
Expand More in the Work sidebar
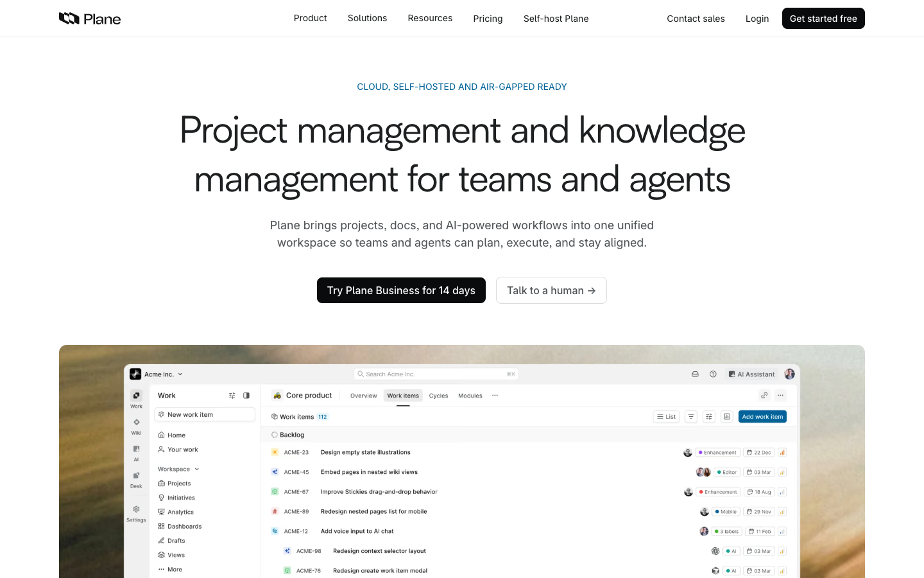tap(170, 569)
